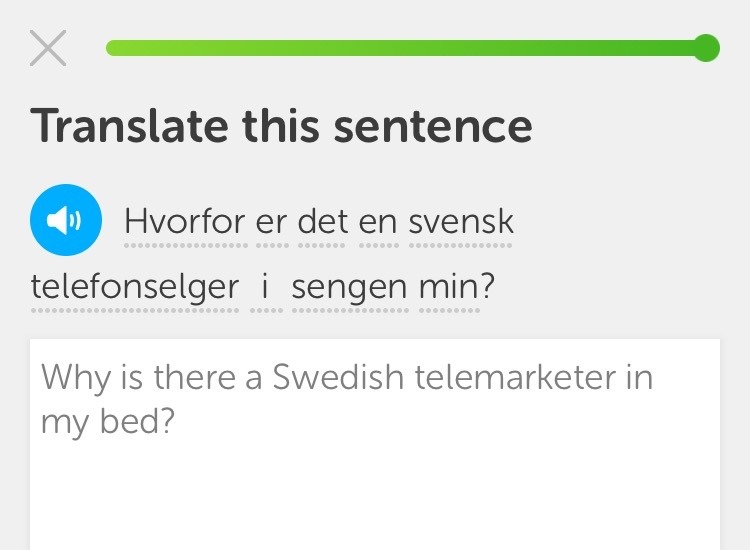Click the word "there" in the typed answer
The image size is (750, 550).
click(194, 377)
